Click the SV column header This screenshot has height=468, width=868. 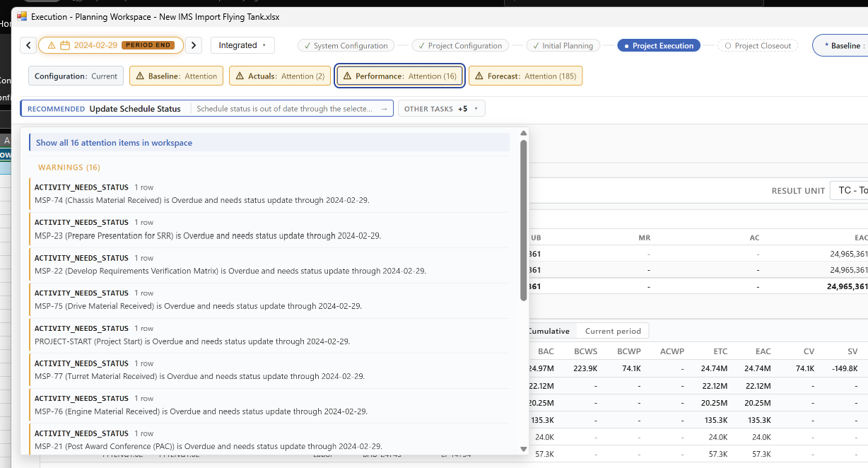[x=852, y=351]
